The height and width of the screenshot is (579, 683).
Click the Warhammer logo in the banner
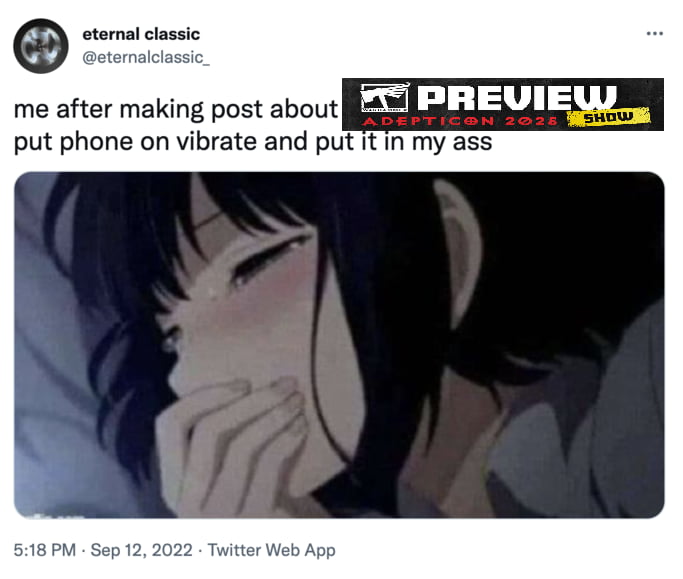point(385,97)
